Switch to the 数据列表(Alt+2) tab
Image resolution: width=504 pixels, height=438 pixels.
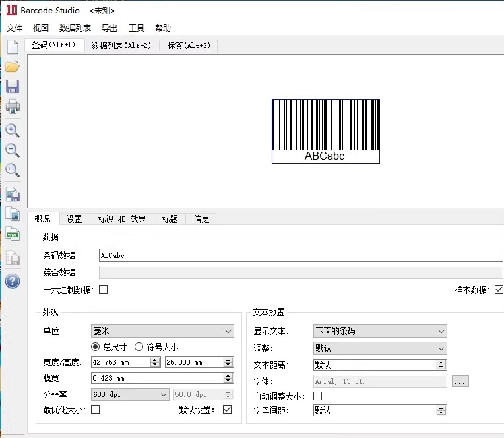click(x=121, y=46)
